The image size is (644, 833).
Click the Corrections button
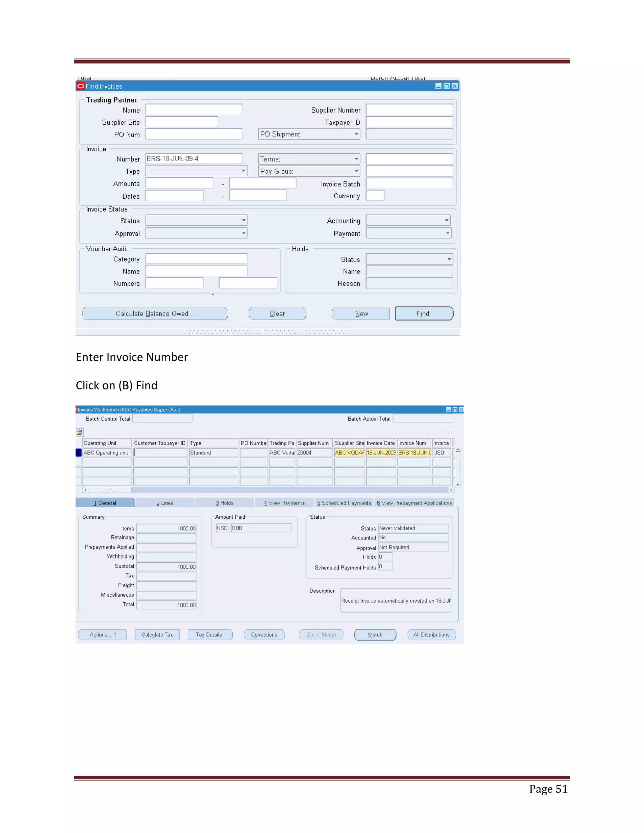(x=264, y=635)
